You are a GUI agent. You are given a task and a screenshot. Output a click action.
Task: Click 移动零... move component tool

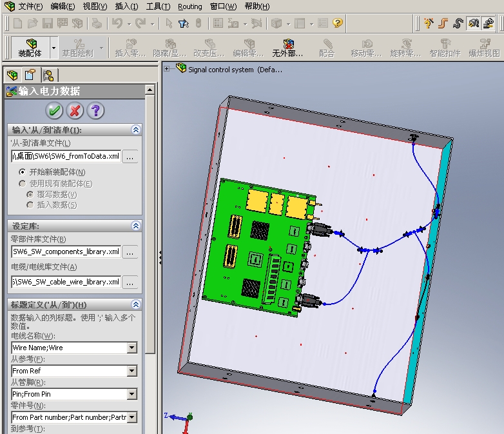366,48
